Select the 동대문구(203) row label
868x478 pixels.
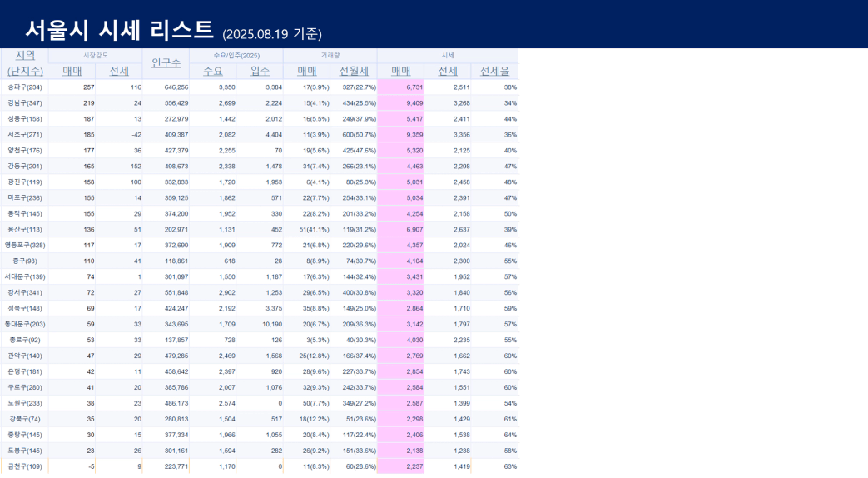coord(24,324)
